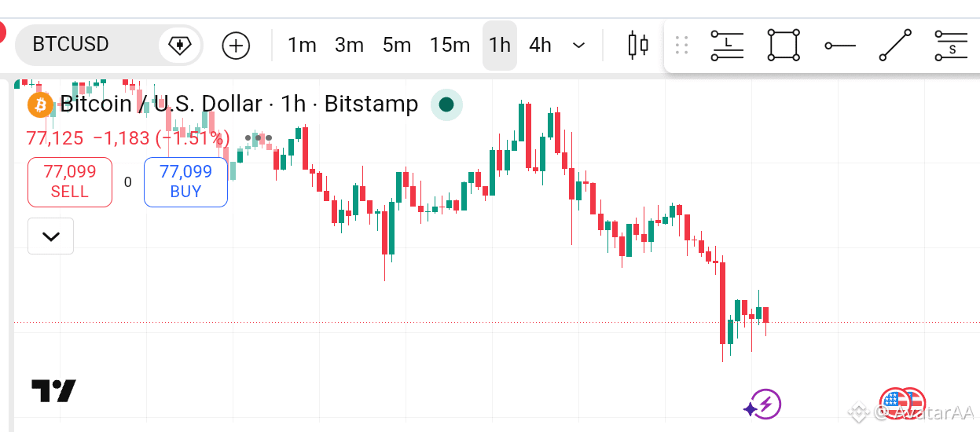The image size is (980, 432).
Task: Switch to the 3m timeframe
Action: pos(350,46)
